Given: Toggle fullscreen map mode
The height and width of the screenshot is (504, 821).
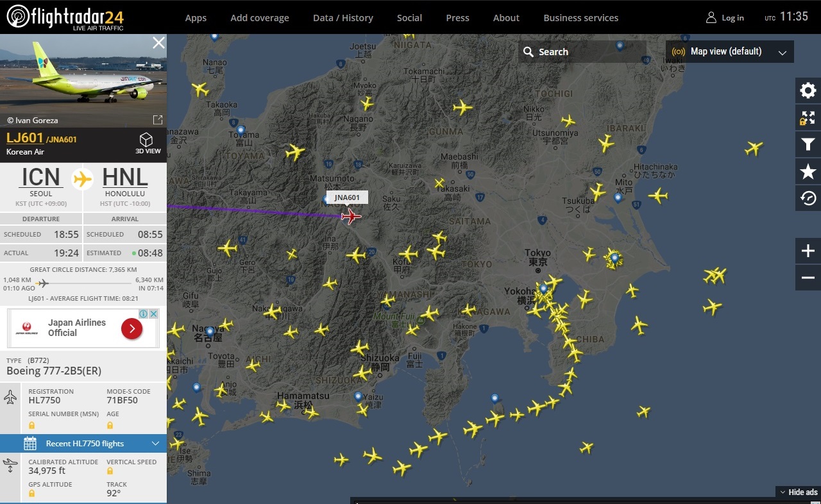Looking at the screenshot, I should tap(808, 118).
